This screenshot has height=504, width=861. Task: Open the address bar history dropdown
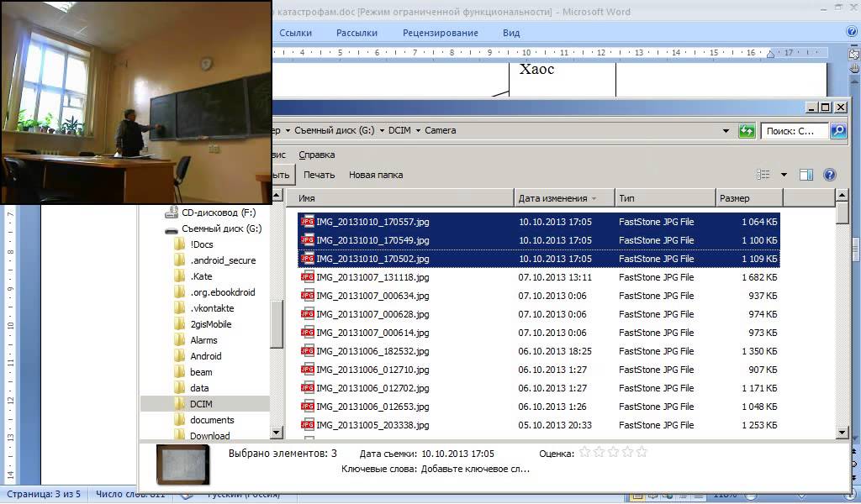tap(726, 131)
